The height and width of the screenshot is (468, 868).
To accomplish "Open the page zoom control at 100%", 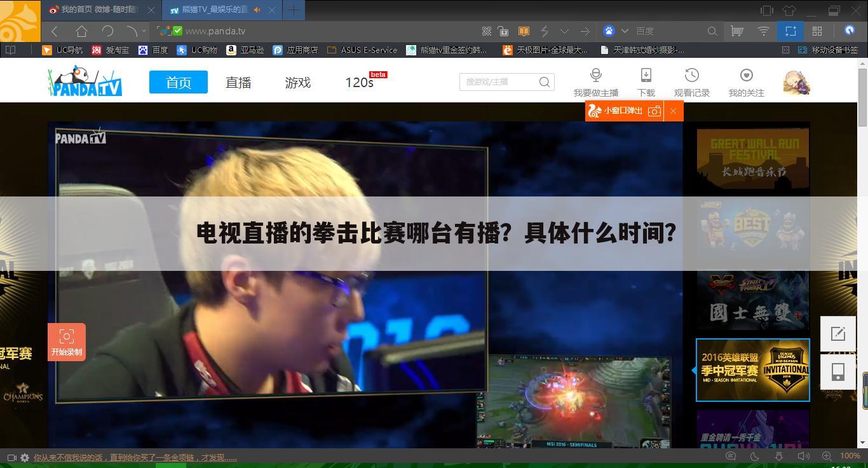I will point(841,456).
